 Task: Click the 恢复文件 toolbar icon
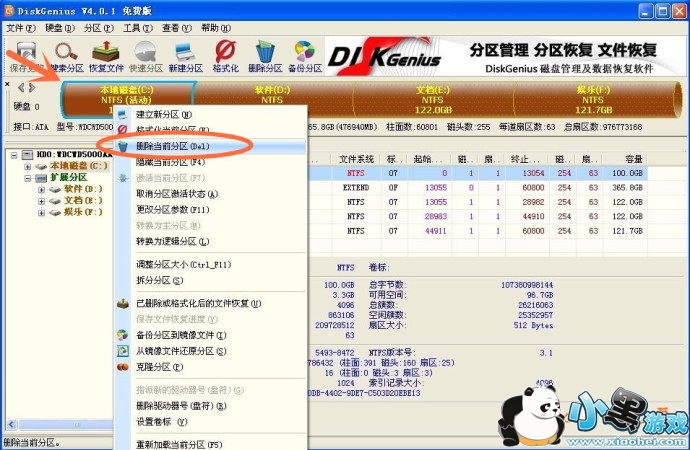[106, 56]
